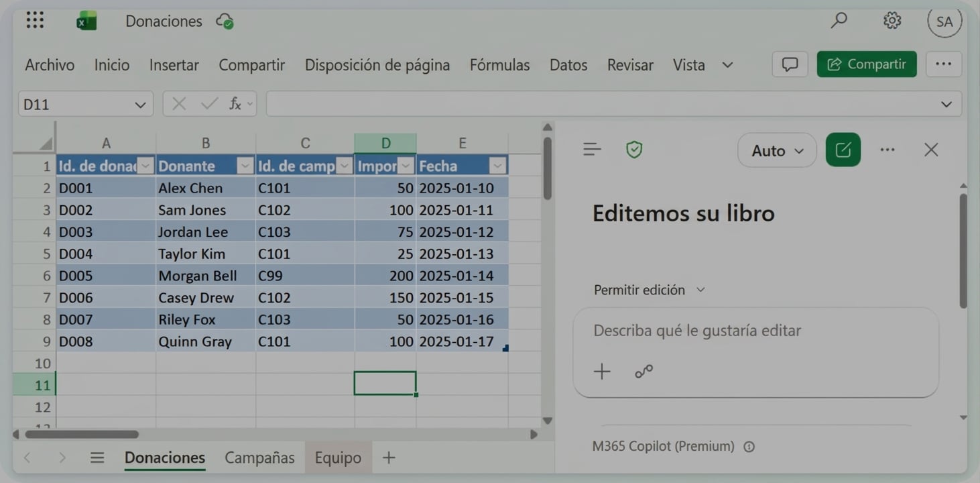Open the Insertar ribbon tab
Screen dimensions: 980x483
point(174,65)
